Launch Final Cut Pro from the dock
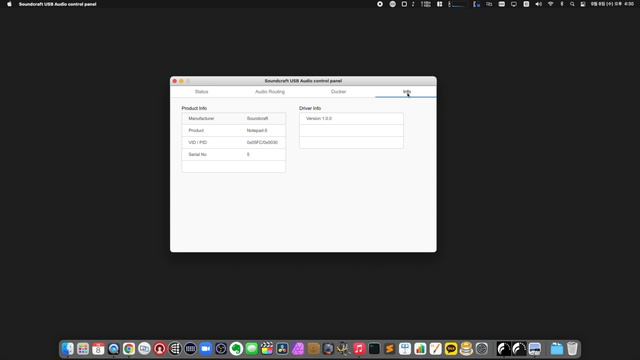Screen dimensions: 640x360 click(267, 349)
